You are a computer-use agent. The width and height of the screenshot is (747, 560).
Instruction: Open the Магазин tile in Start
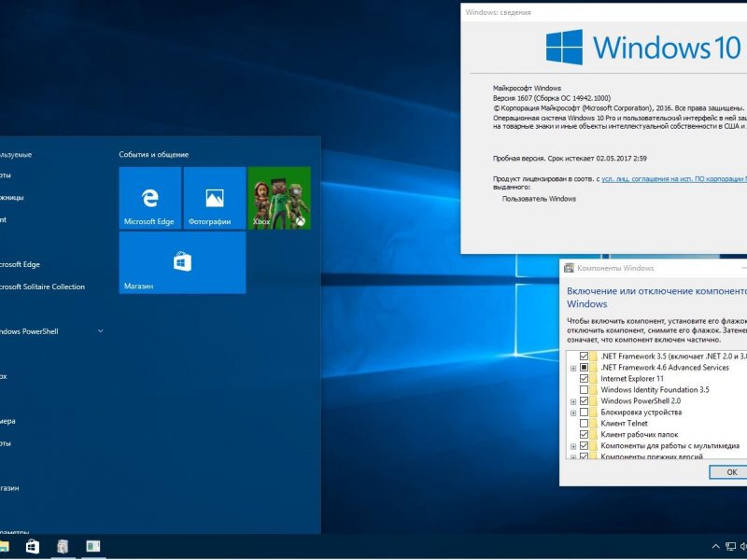click(182, 262)
